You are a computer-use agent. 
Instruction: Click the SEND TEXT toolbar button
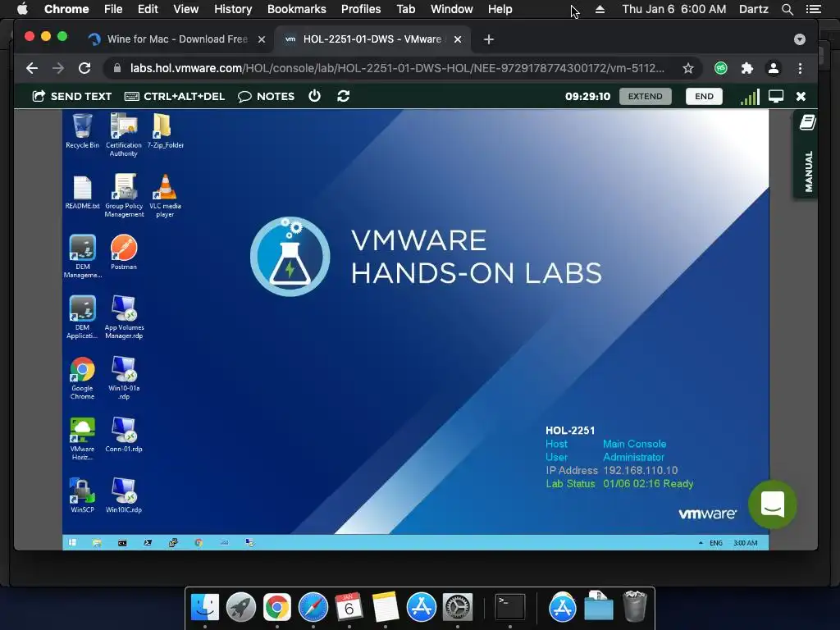[72, 97]
